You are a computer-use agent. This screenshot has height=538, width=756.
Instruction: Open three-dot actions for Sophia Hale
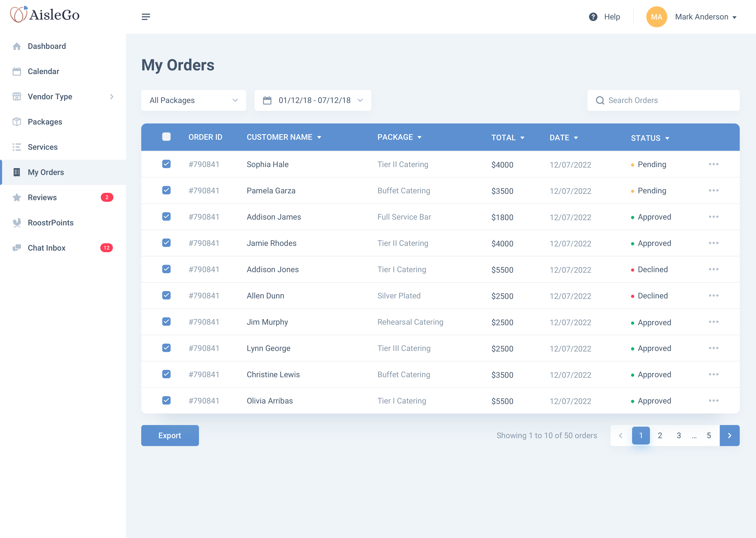(x=713, y=164)
